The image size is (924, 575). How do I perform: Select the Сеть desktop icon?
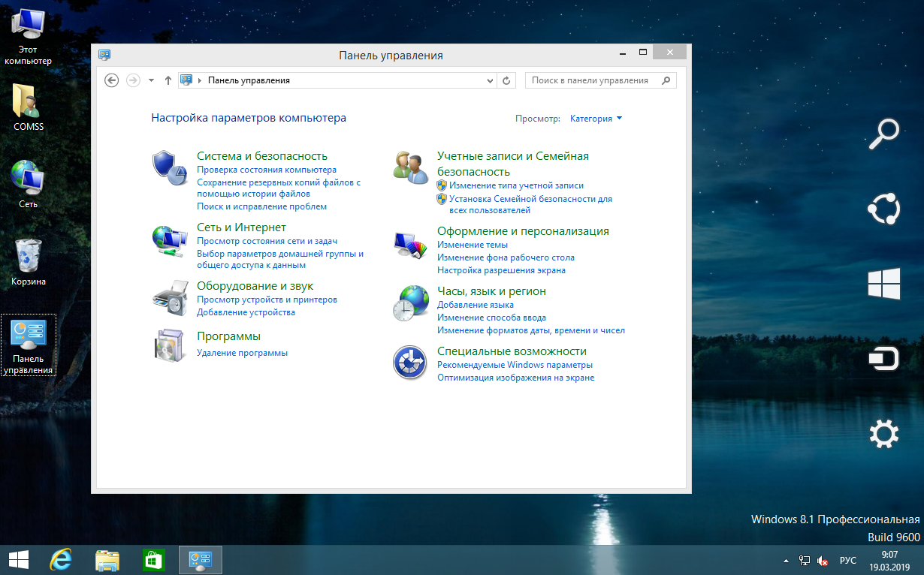point(29,184)
